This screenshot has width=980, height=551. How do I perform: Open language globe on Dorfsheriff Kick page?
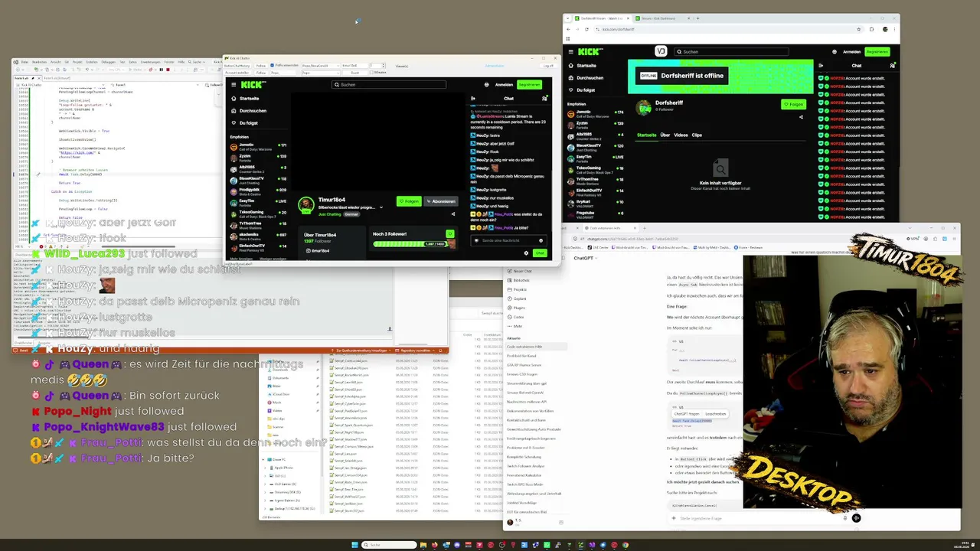point(834,52)
